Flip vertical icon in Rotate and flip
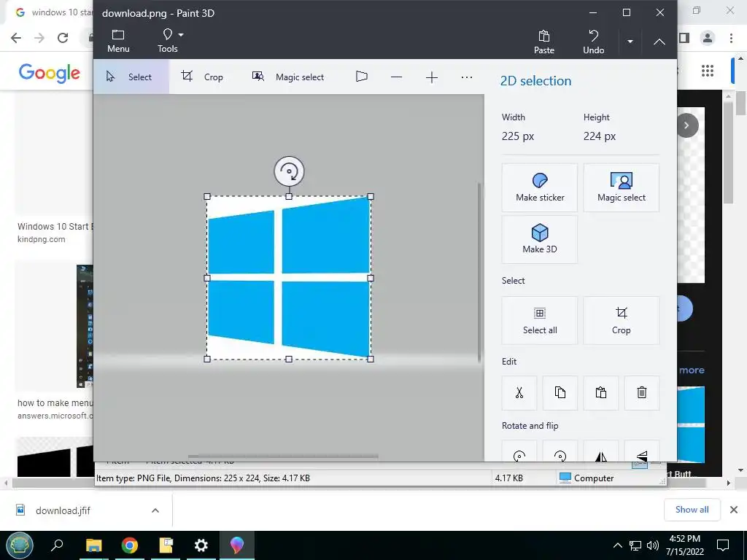The image size is (747, 560). tap(642, 451)
